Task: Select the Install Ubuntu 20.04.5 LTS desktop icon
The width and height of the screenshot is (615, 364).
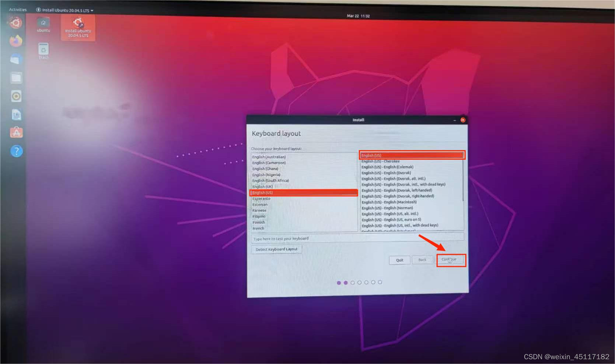Action: (x=78, y=28)
